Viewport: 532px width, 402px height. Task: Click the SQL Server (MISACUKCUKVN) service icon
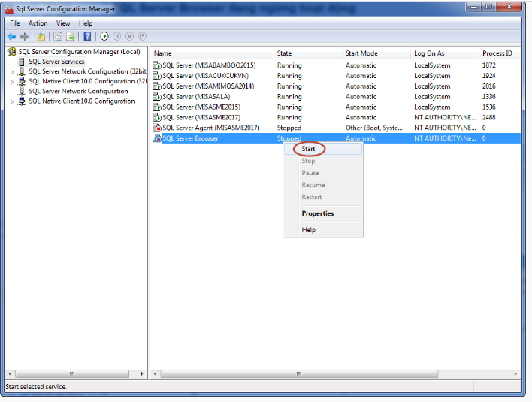pyautogui.click(x=157, y=76)
